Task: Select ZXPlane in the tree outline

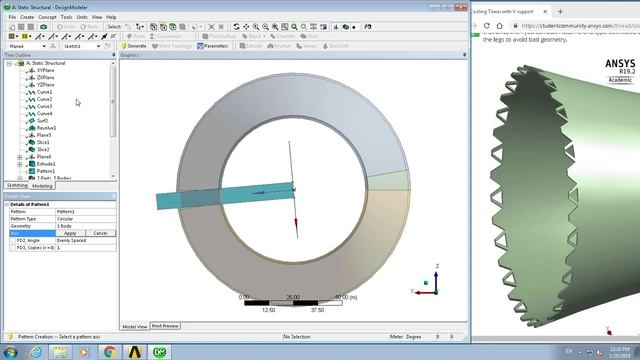Action: (x=45, y=78)
